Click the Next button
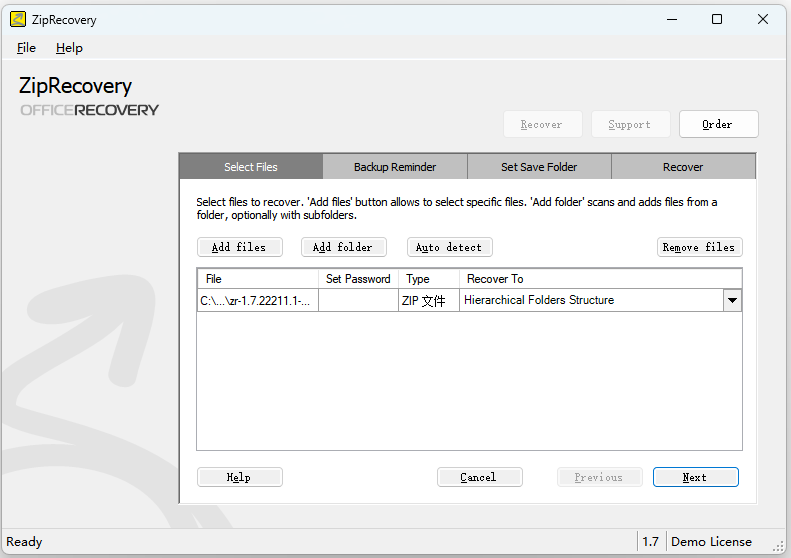The height and width of the screenshot is (558, 791). (696, 477)
